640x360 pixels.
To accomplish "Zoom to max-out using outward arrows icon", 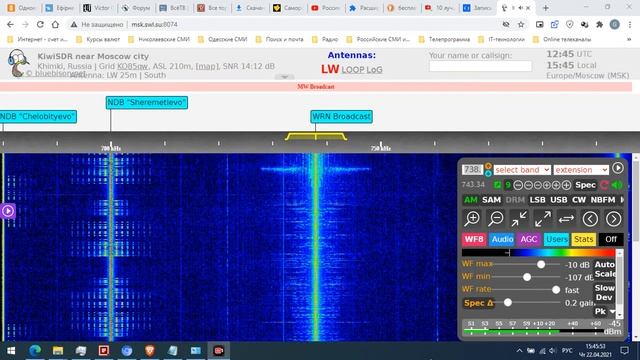I will coord(543,219).
